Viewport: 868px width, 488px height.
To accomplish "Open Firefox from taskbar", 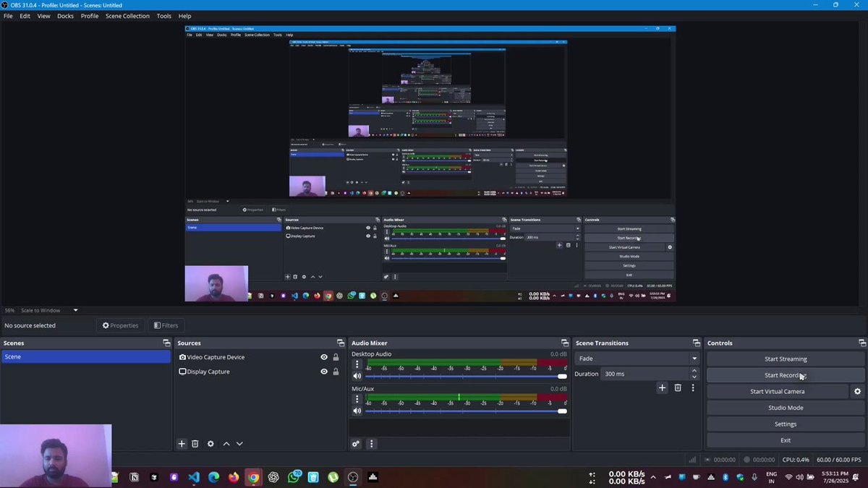I will tap(233, 477).
